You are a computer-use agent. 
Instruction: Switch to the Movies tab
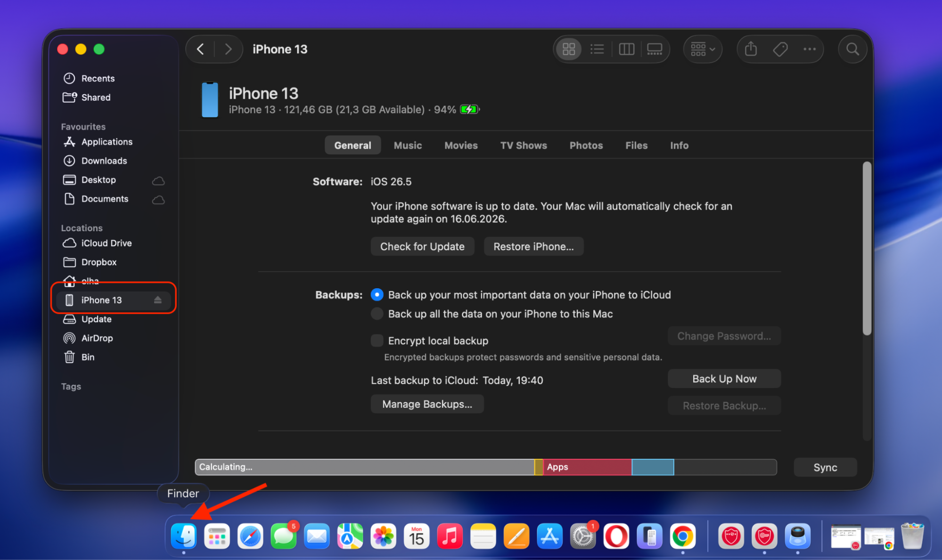pos(461,146)
